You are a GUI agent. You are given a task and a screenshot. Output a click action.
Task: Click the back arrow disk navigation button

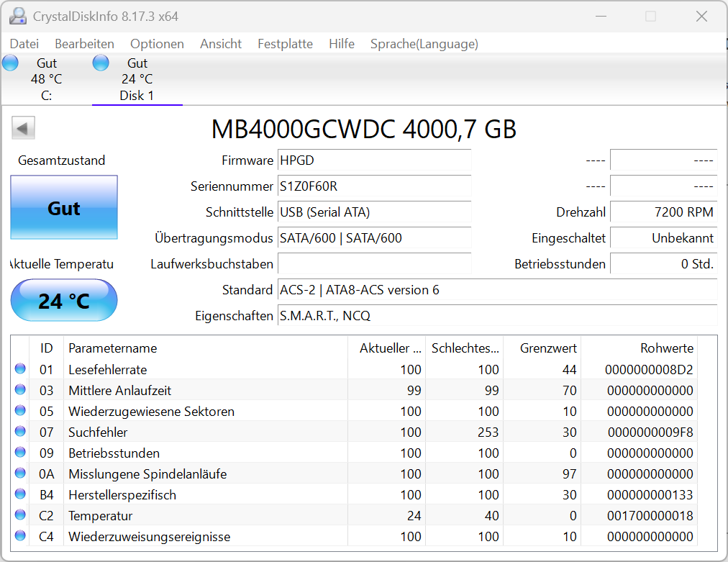23,128
